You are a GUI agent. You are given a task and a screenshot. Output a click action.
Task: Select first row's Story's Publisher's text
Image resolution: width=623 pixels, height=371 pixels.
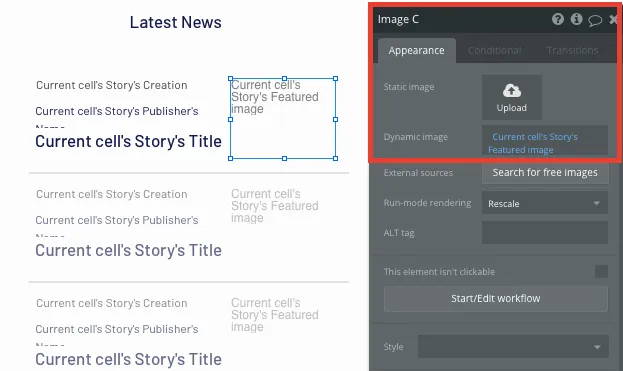[x=117, y=111]
